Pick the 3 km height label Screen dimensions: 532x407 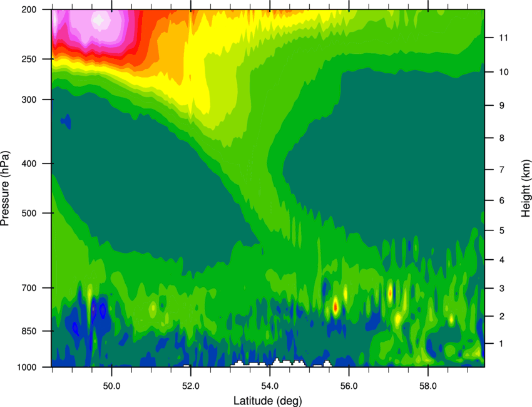(x=502, y=289)
